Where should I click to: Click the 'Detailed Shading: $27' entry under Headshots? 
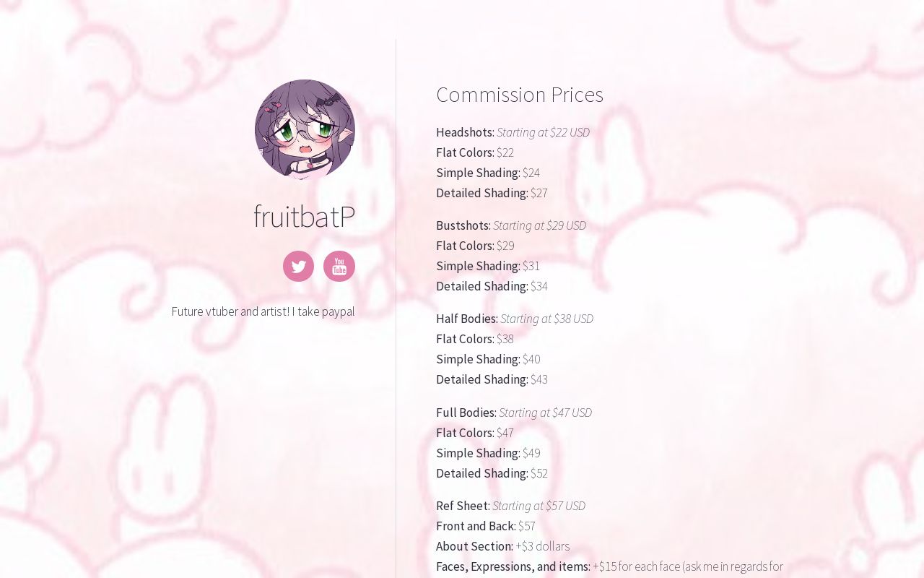point(492,193)
